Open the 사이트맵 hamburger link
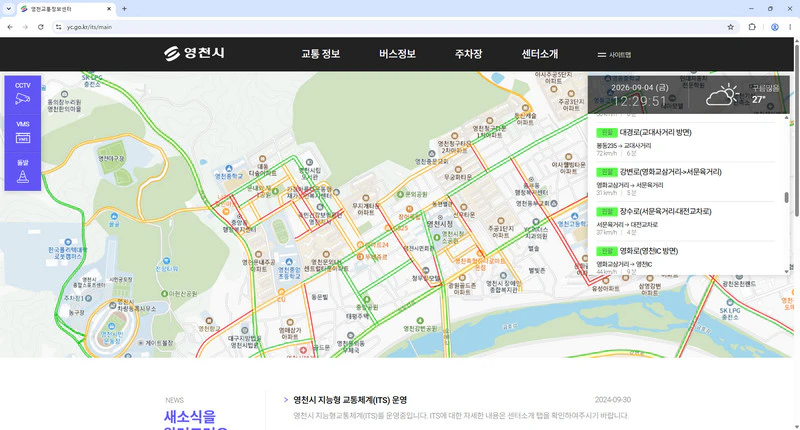Image resolution: width=800 pixels, height=430 pixels. point(614,55)
